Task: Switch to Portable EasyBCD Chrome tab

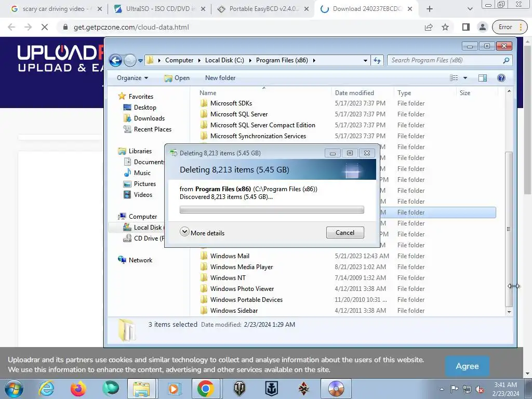Action: pyautogui.click(x=264, y=9)
